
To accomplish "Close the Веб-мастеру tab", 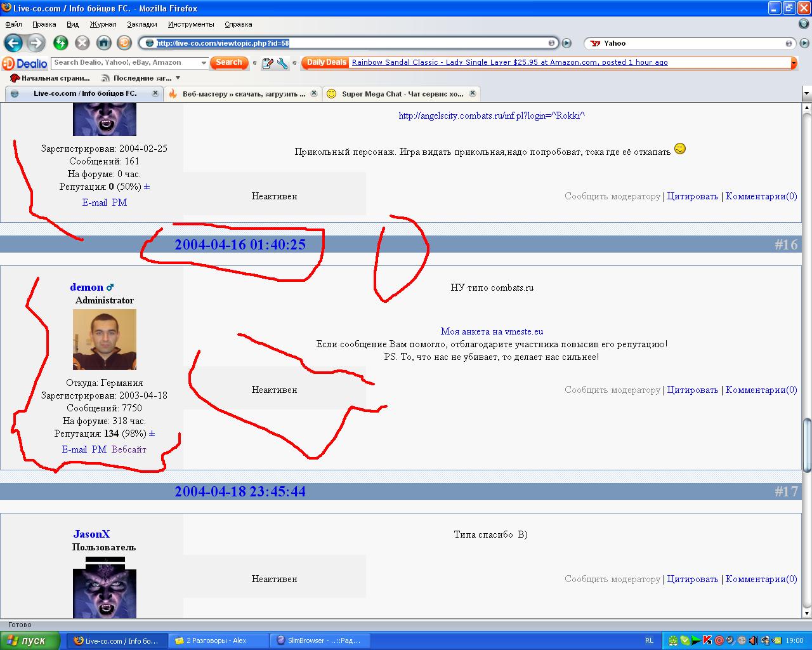I will [315, 93].
